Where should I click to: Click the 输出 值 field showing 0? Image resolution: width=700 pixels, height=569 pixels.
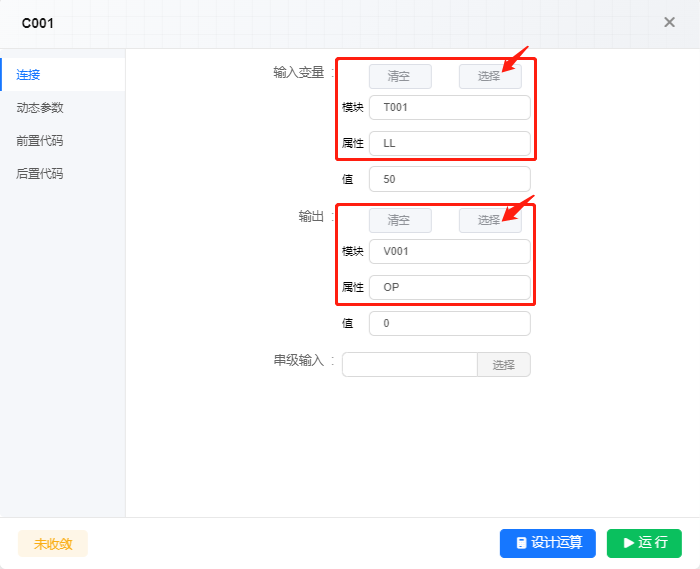450,323
